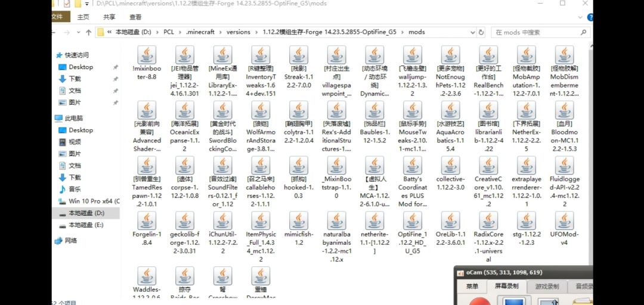Open the 共享 ribbon tab
644x305 pixels.
pos(109,17)
